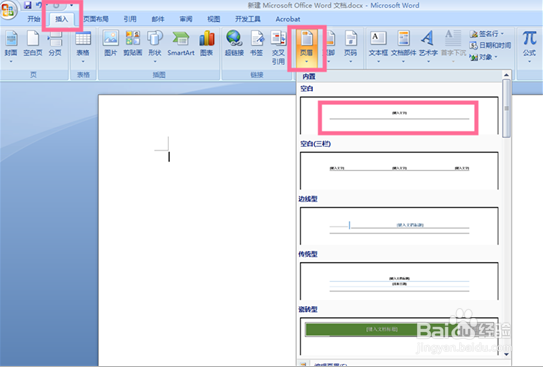This screenshot has width=543, height=367.
Task: Switch to the 引用 tab
Action: [x=130, y=19]
